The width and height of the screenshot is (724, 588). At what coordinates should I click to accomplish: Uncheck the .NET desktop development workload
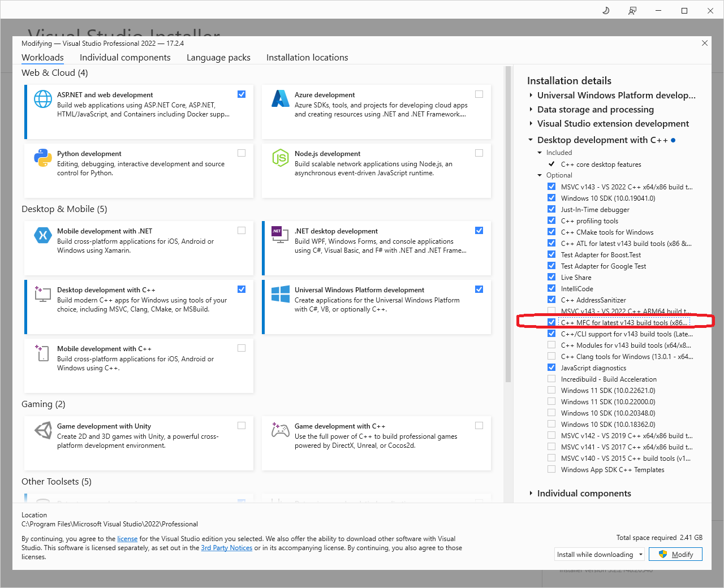(479, 230)
